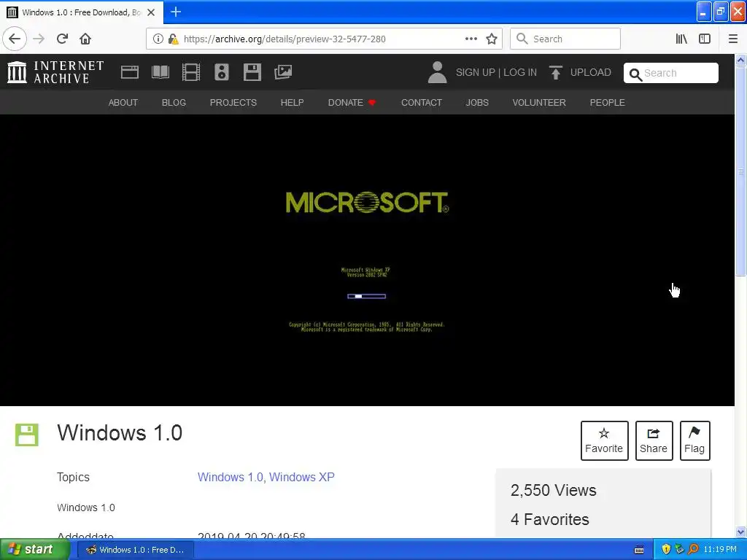Image resolution: width=747 pixels, height=560 pixels.
Task: Bookmark this page with the star icon
Action: (492, 39)
